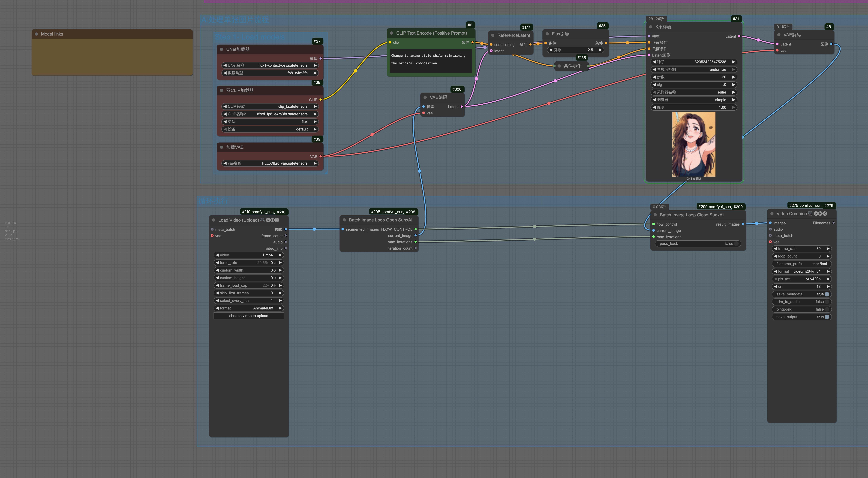
Task: Click the left arrow on the 引导 field
Action: pyautogui.click(x=551, y=50)
